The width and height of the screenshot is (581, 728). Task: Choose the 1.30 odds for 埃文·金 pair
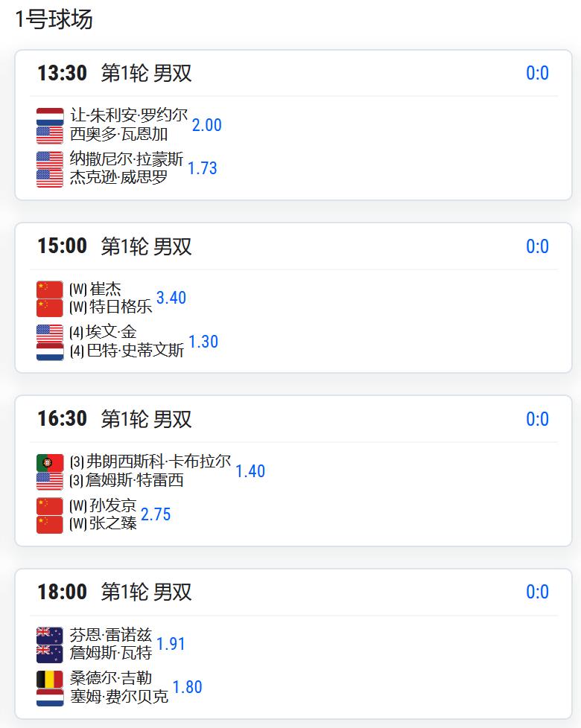tap(203, 342)
